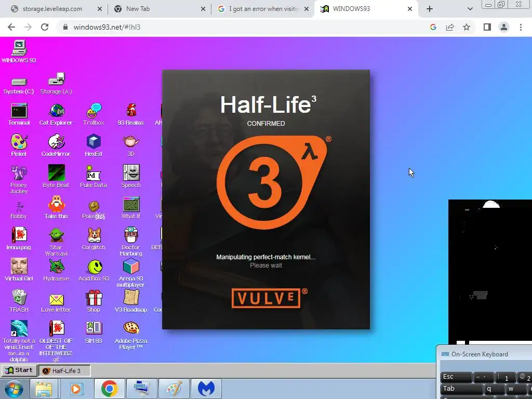Viewport: 532px width, 399px height.
Task: Launch Cat Explorer browser icon
Action: coord(56,114)
